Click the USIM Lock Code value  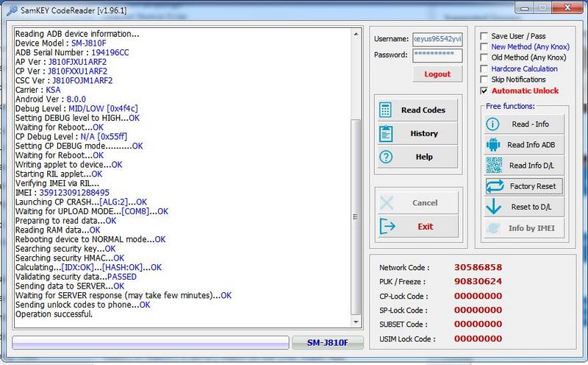[x=478, y=339]
